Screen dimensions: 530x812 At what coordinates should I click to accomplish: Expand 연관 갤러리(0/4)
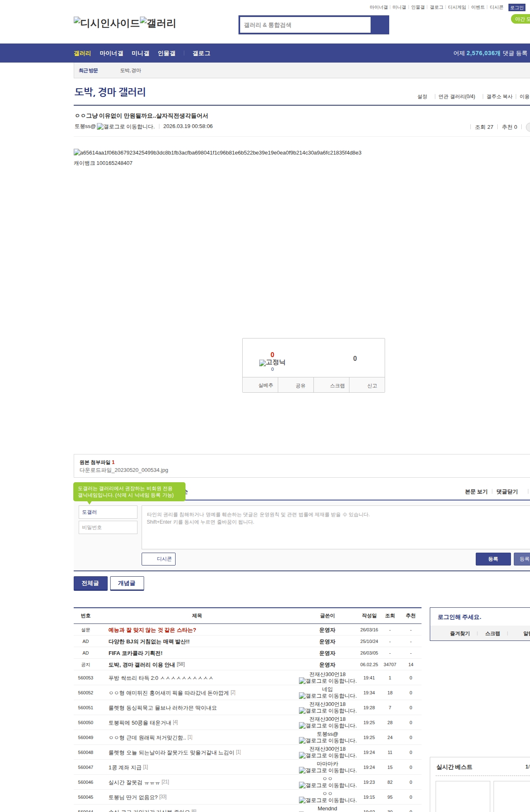(x=457, y=97)
